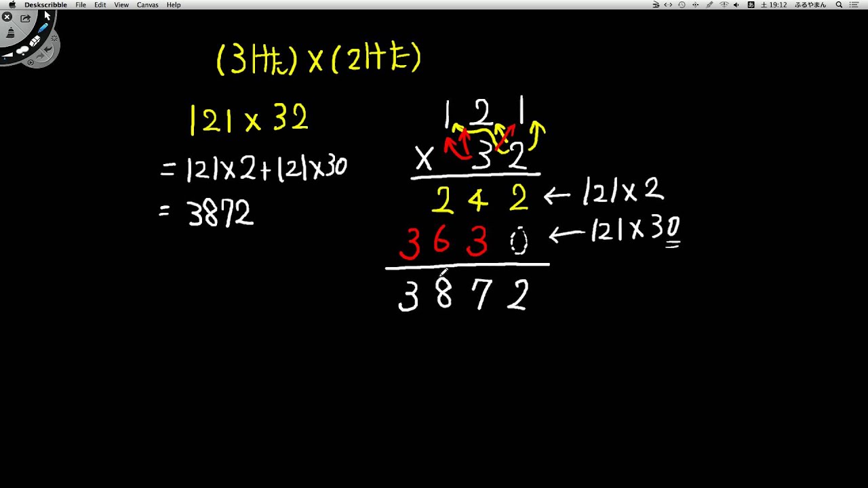Open the Deskscribble application menu
Screen dimensions: 868x488
click(45, 5)
